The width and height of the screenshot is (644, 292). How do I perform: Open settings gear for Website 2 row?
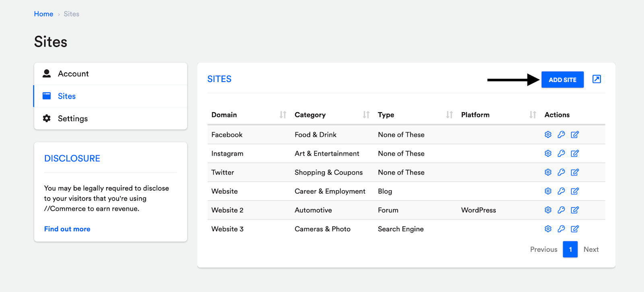coord(548,210)
